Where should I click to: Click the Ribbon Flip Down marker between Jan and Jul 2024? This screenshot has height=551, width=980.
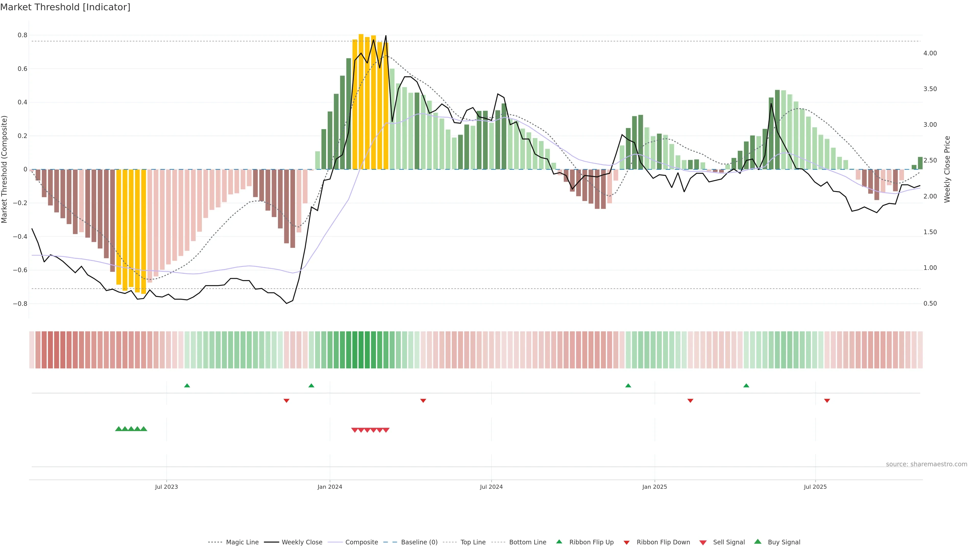[x=423, y=400]
